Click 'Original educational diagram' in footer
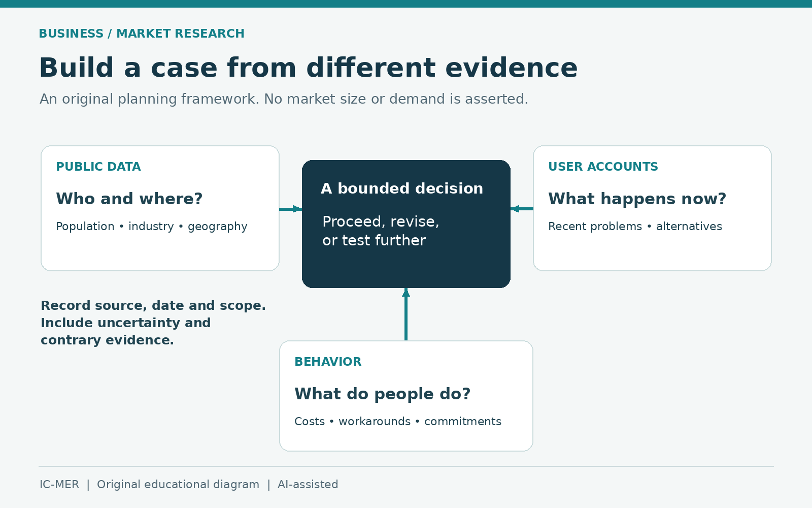This screenshot has width=812, height=508. pyautogui.click(x=178, y=485)
